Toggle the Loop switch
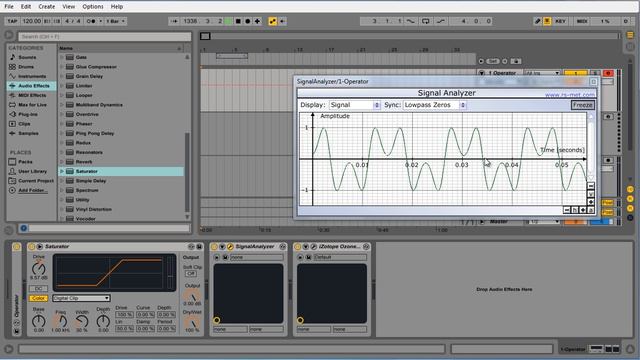 [426, 21]
